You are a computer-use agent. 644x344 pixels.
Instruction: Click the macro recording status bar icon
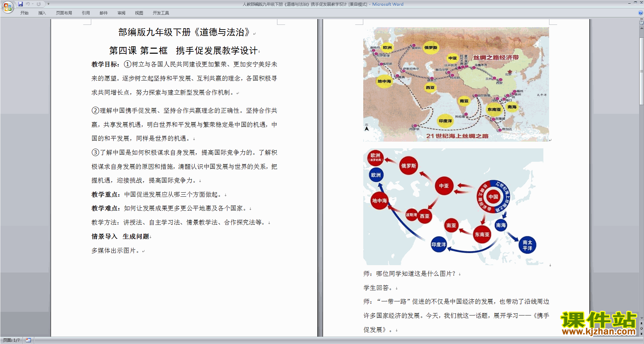pyautogui.click(x=28, y=340)
